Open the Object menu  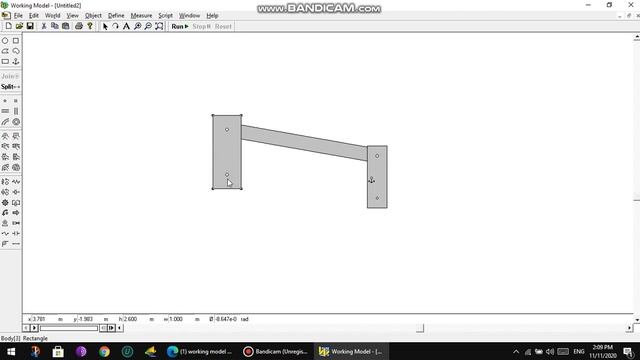click(x=93, y=16)
